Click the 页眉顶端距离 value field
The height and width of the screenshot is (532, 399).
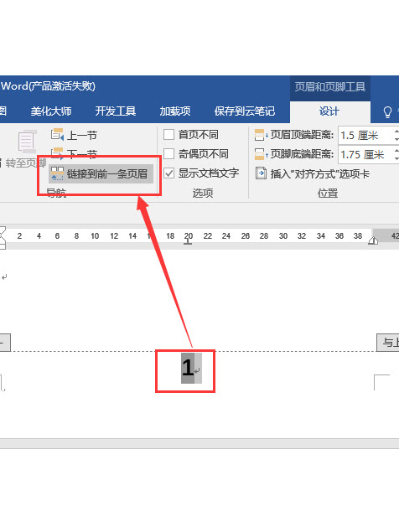(x=366, y=136)
